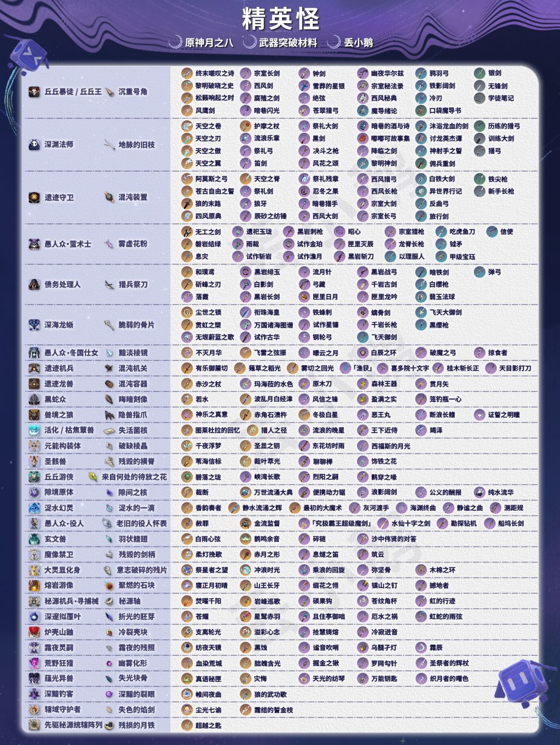Click the 脆弱的骨片 material icon
The width and height of the screenshot is (560, 745).
coord(109,325)
